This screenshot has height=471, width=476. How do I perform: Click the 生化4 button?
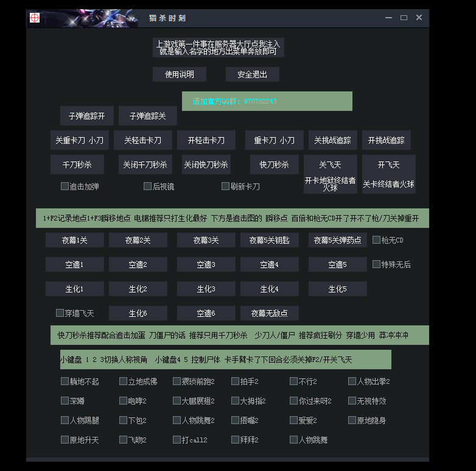click(270, 289)
